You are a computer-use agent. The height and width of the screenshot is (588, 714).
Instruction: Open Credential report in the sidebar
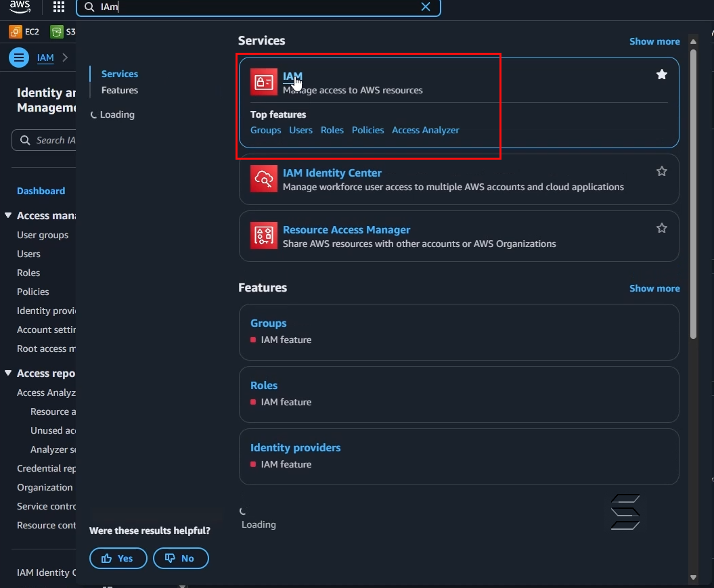(x=46, y=469)
